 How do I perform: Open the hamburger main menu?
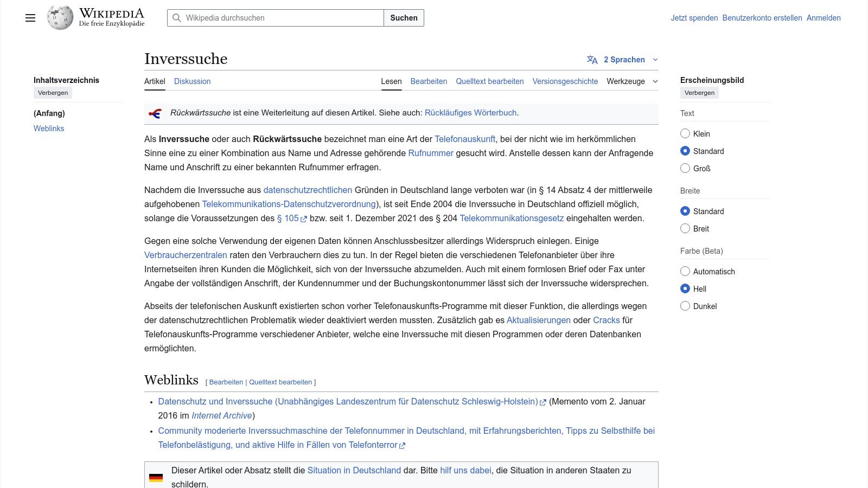click(30, 18)
